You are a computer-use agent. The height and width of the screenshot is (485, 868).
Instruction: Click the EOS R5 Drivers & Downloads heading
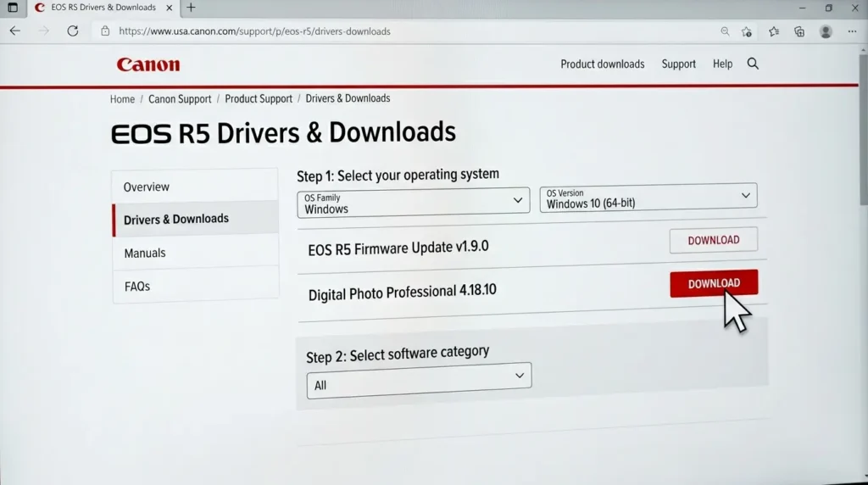pyautogui.click(x=283, y=133)
